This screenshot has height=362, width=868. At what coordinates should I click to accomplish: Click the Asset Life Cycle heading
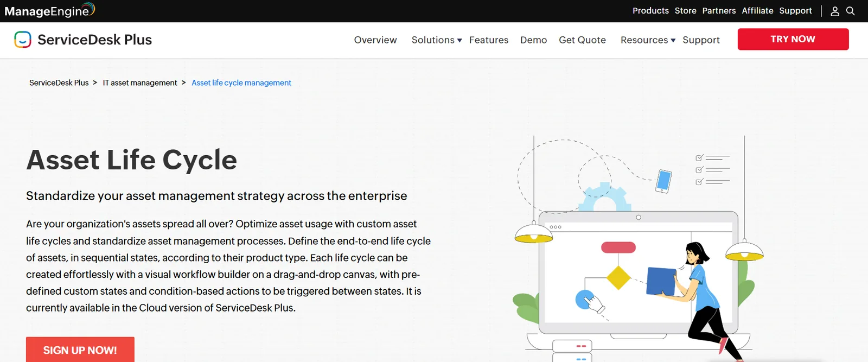coord(132,160)
